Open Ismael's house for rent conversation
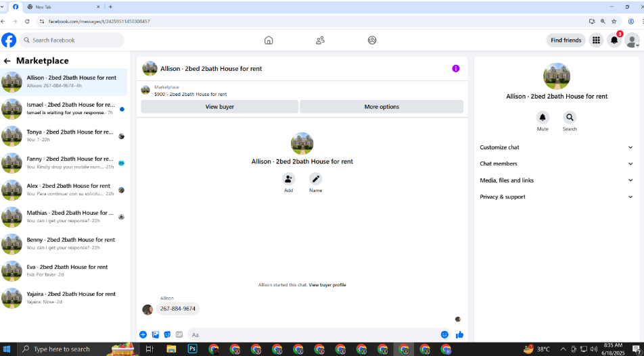 pyautogui.click(x=64, y=109)
